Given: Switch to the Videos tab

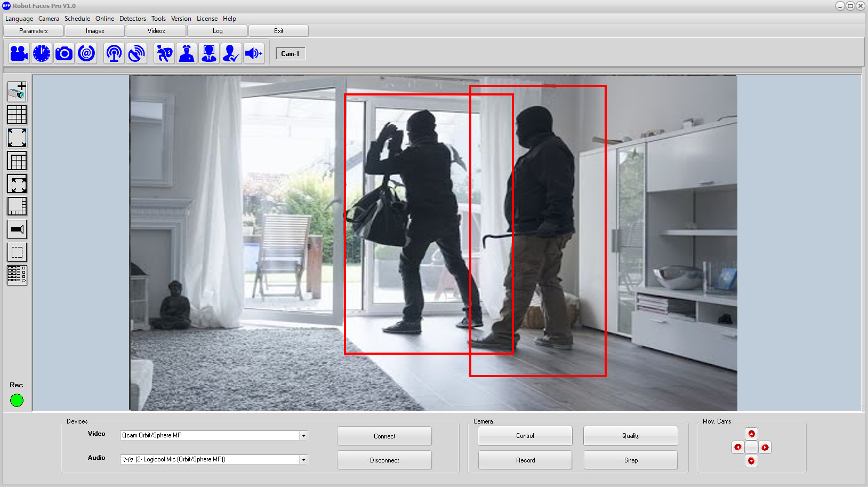Looking at the screenshot, I should (x=156, y=31).
